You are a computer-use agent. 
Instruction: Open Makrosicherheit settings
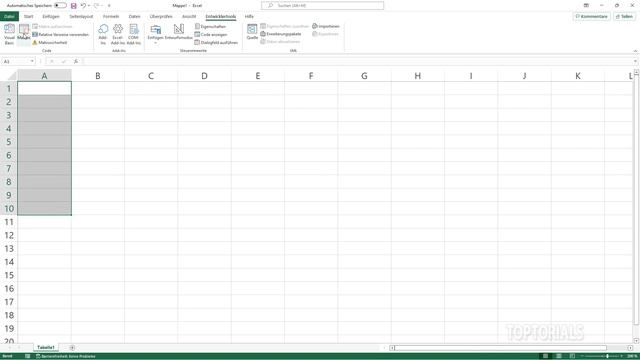(x=50, y=42)
